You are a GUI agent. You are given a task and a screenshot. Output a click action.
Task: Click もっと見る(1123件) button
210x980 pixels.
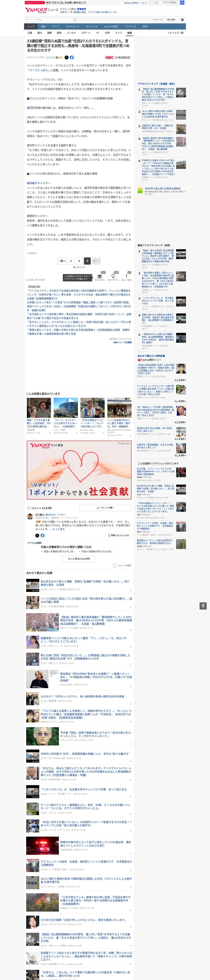pyautogui.click(x=79, y=559)
